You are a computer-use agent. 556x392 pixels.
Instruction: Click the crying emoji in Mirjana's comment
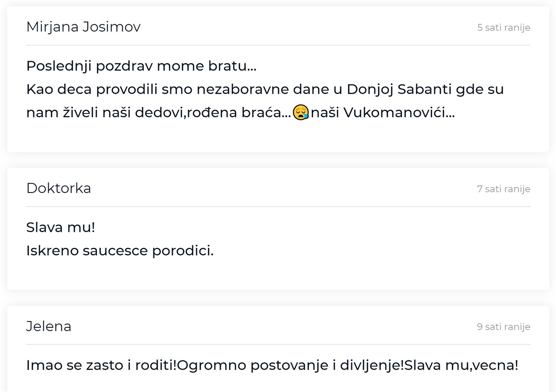(x=301, y=112)
